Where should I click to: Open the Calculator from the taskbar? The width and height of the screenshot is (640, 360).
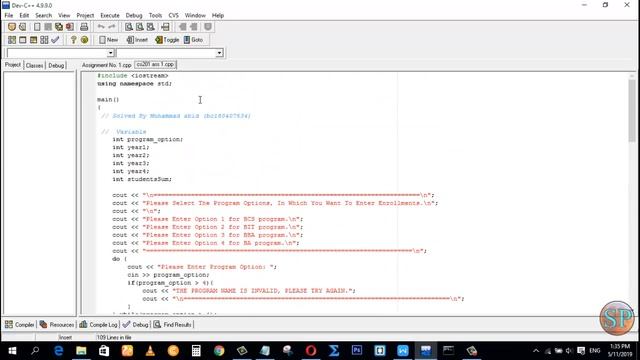click(196, 351)
